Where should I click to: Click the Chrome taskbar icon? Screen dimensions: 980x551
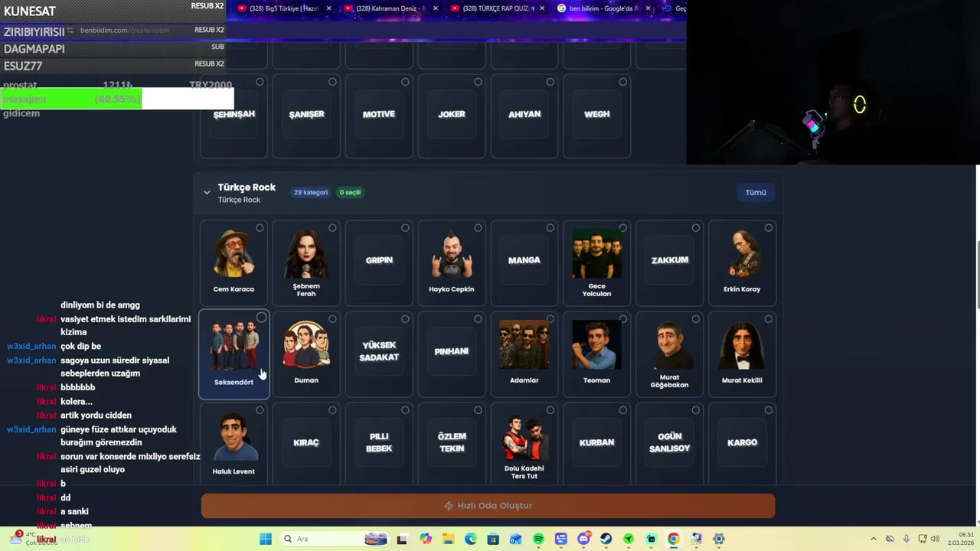tap(673, 539)
